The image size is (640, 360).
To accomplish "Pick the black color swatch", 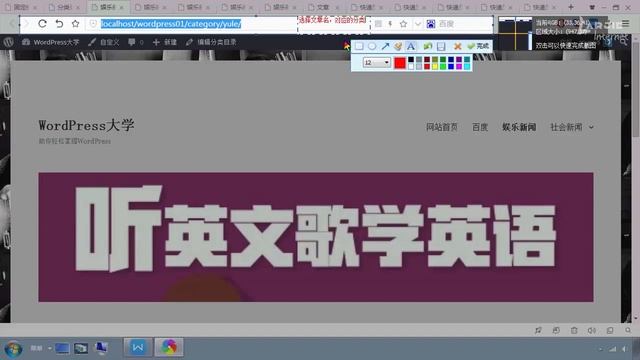I will [411, 60].
